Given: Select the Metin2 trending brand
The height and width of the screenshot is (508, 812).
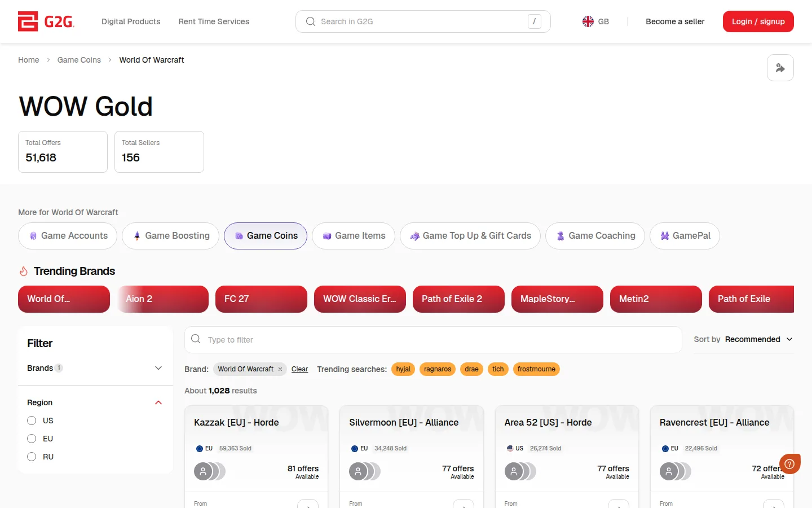Looking at the screenshot, I should click(x=656, y=299).
